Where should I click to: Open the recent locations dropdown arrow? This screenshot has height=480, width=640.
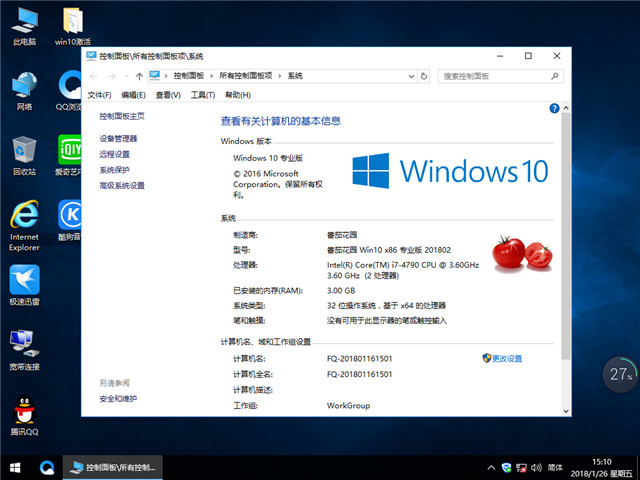pos(124,76)
